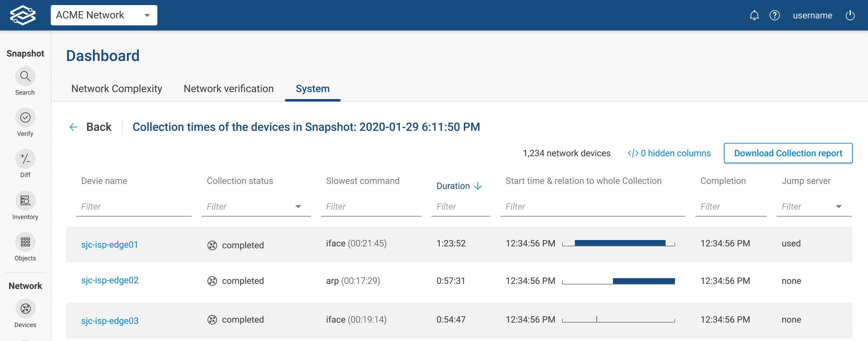Open the Inventory sidebar icon
Image resolution: width=868 pixels, height=341 pixels.
[25, 201]
